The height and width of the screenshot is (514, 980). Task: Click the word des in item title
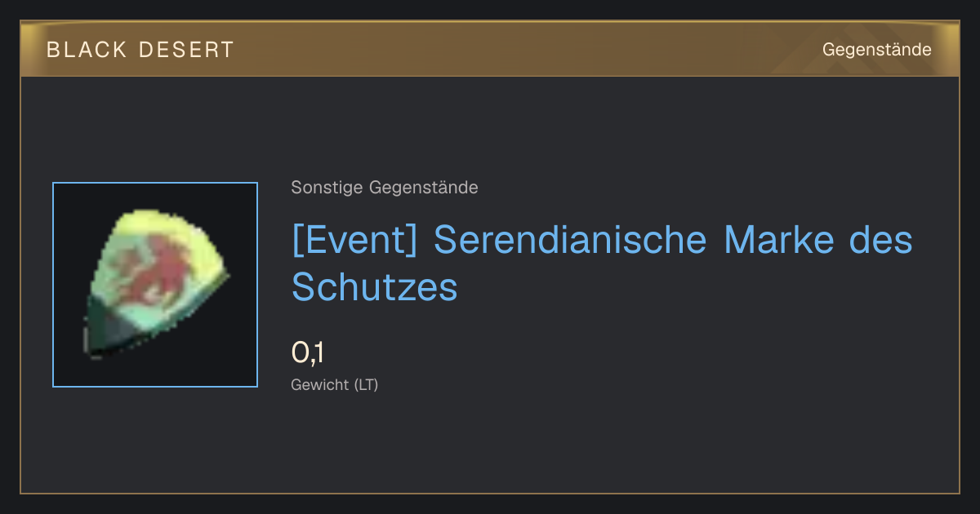(x=883, y=240)
